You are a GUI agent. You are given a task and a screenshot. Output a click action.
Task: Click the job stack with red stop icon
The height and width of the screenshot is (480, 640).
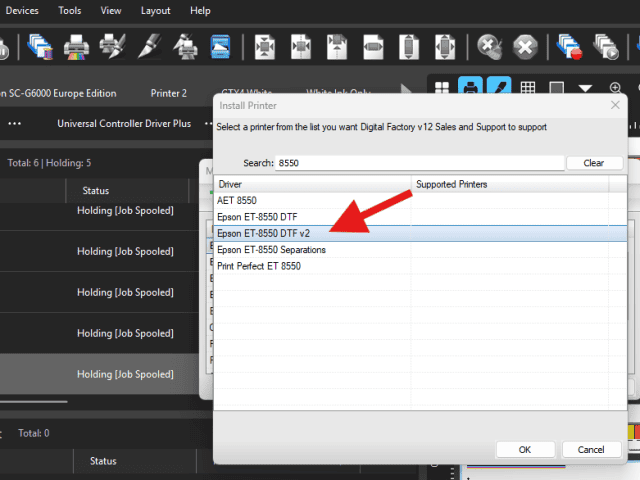570,46
